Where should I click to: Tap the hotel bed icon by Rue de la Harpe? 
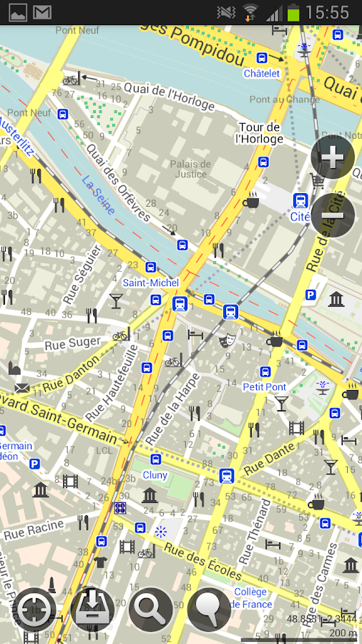click(195, 334)
